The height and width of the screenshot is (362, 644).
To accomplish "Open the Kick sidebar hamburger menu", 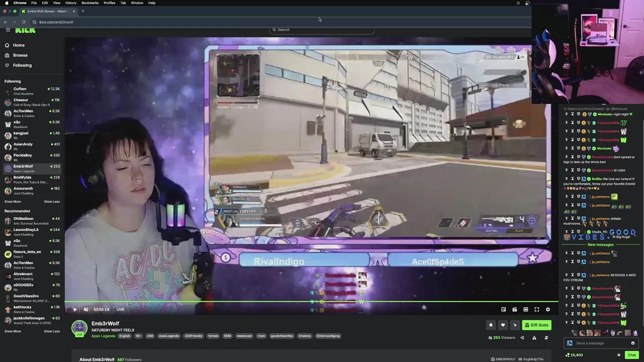I will [8, 30].
